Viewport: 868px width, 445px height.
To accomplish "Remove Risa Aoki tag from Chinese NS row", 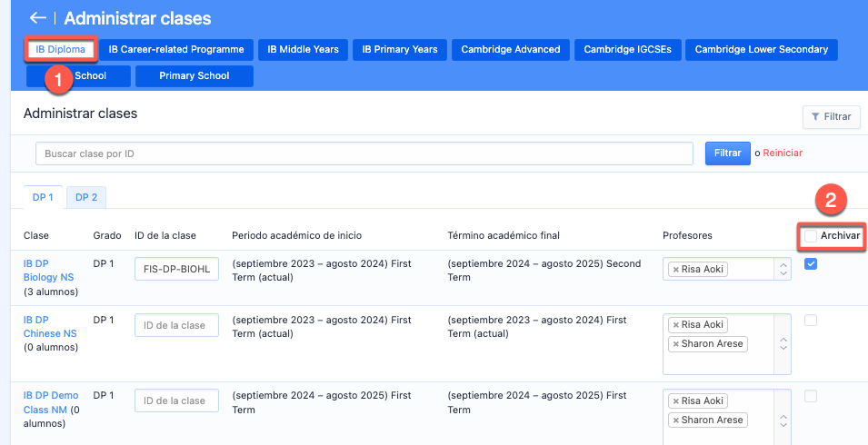I will [x=675, y=325].
